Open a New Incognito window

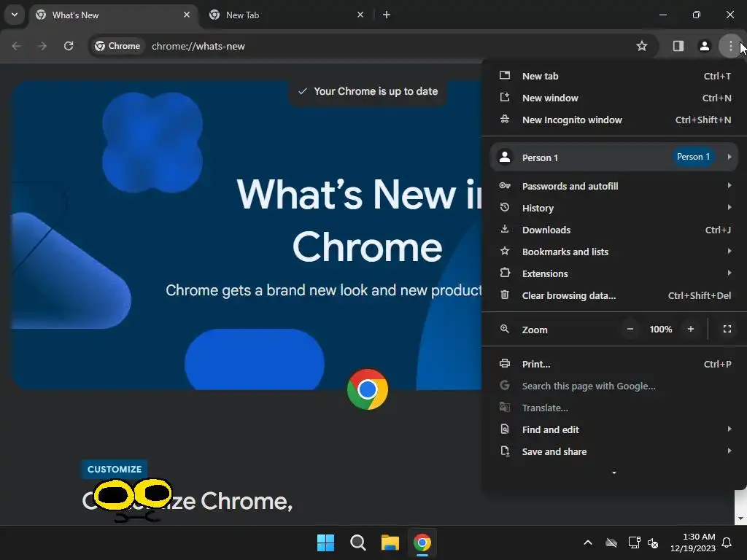(x=614, y=120)
